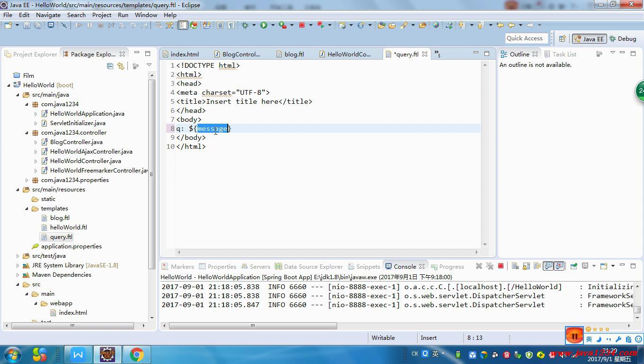Expand the Maven Dependencies node
Viewport: 644px width, 364px height.
[x=18, y=275]
